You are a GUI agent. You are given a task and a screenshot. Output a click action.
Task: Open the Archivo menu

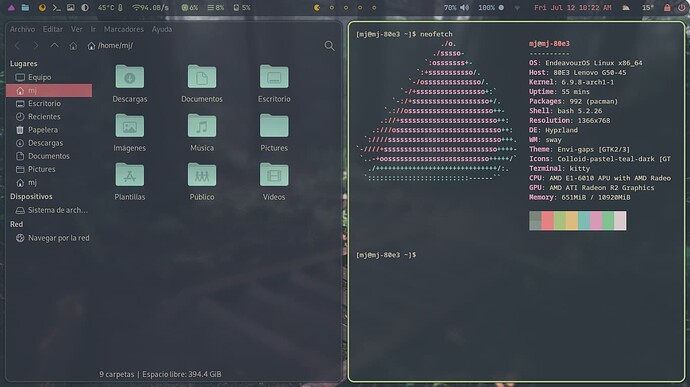pos(22,29)
